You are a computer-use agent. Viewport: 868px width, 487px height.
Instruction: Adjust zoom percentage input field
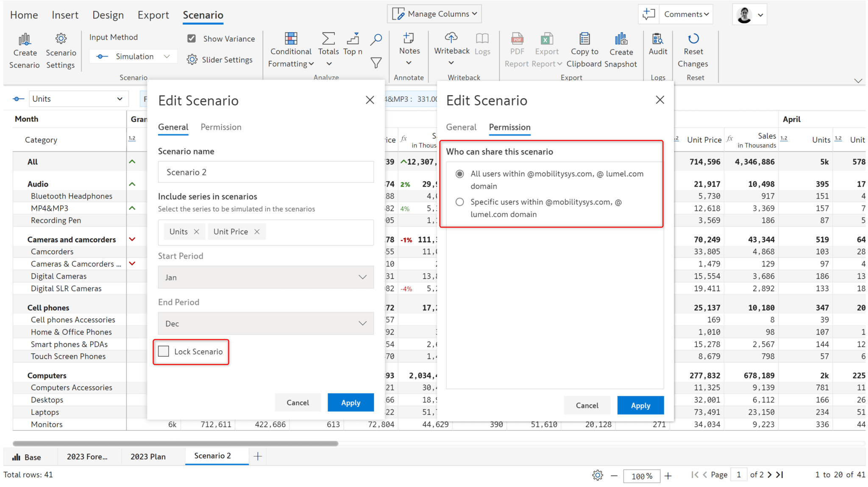pos(641,476)
